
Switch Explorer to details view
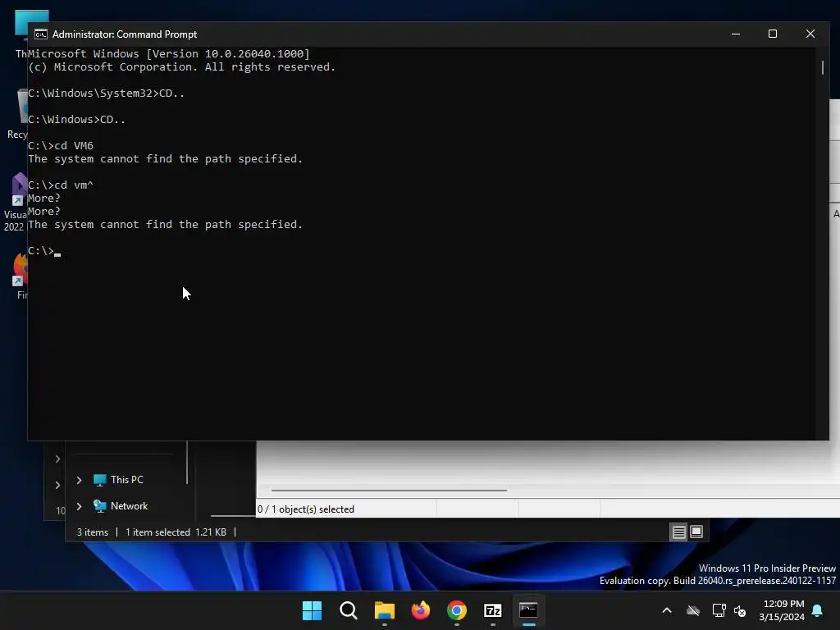click(x=678, y=532)
